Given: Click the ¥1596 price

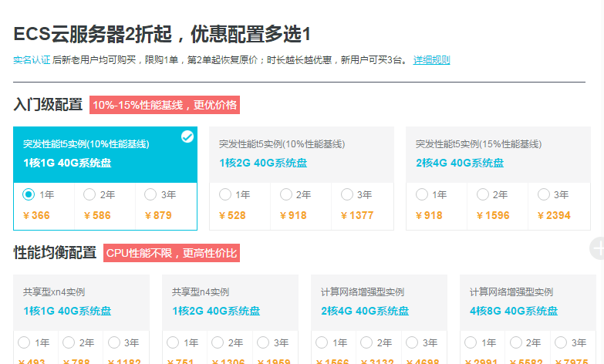Looking at the screenshot, I should pos(493,215).
